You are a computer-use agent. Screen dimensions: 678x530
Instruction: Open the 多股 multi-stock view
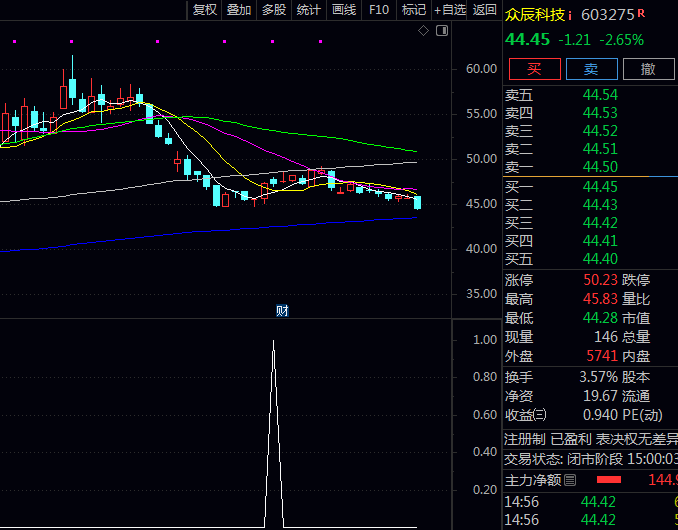(274, 10)
